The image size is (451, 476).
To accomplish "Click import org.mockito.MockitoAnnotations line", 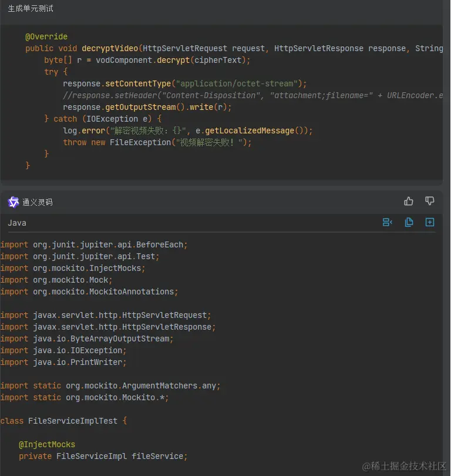I will coord(89,291).
